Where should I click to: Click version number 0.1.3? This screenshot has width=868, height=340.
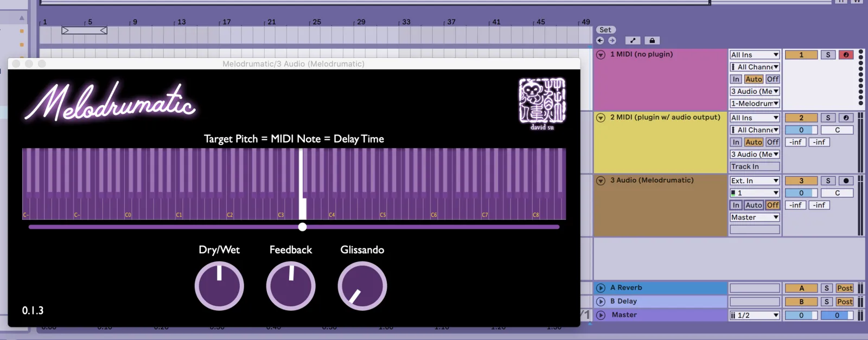(33, 311)
